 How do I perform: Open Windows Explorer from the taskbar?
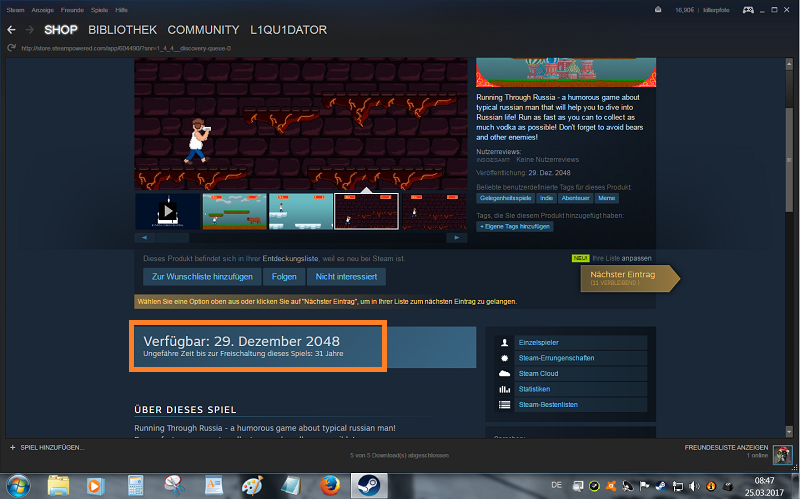pyautogui.click(x=58, y=486)
